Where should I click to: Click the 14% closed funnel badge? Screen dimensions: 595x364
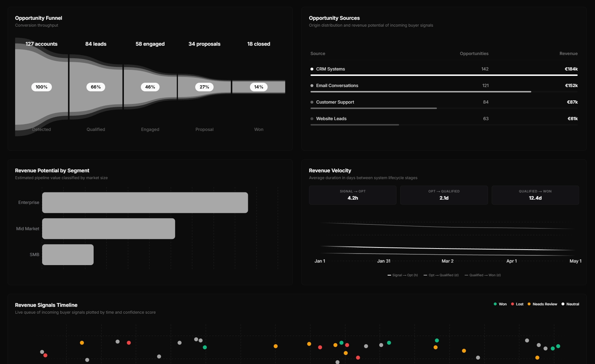[x=259, y=87]
